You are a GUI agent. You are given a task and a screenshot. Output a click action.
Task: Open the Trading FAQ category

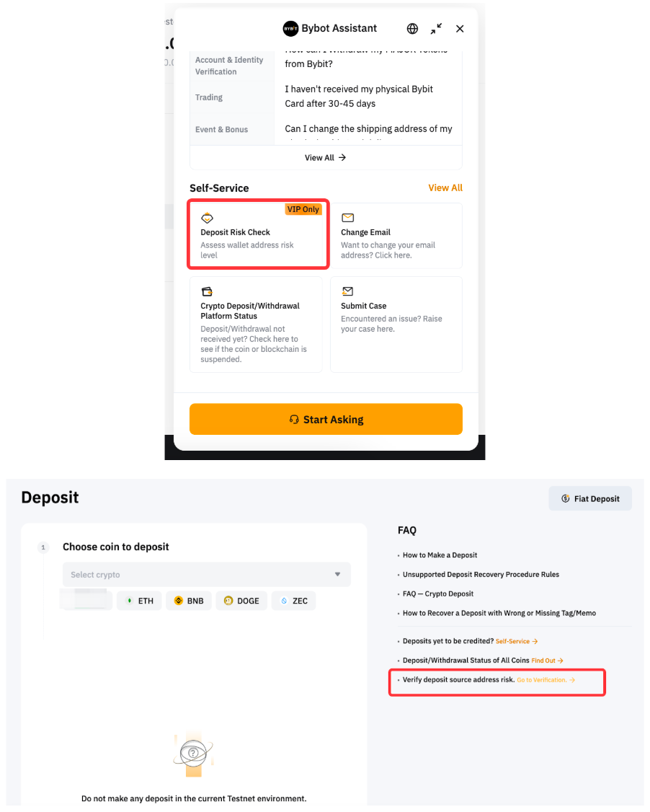209,97
